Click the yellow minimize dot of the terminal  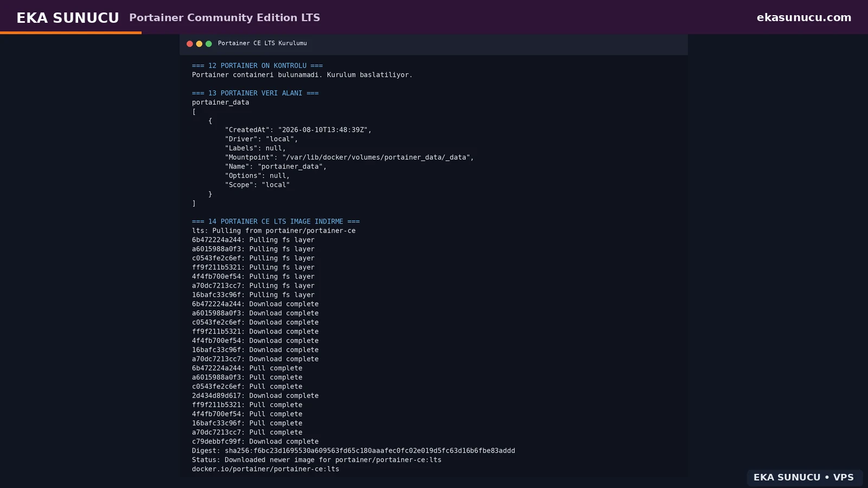pos(199,44)
